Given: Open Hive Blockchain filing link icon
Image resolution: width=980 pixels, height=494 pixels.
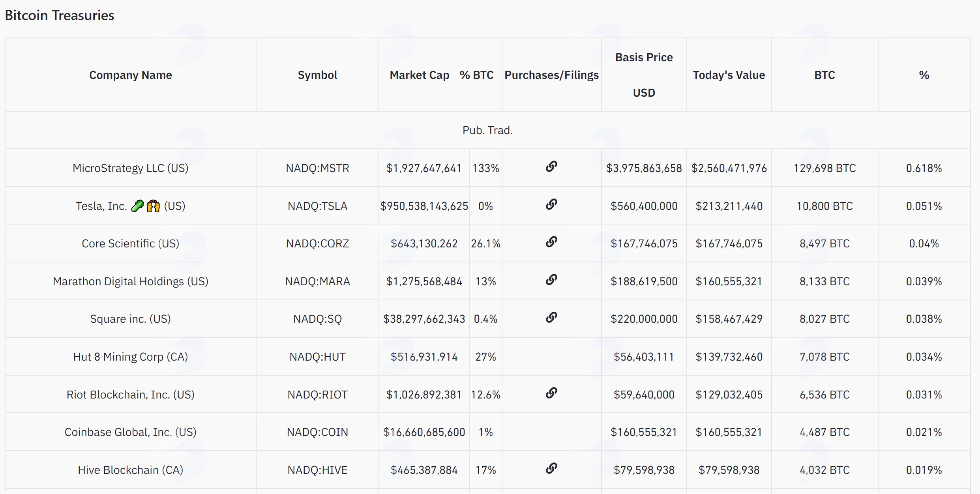Looking at the screenshot, I should click(x=551, y=468).
